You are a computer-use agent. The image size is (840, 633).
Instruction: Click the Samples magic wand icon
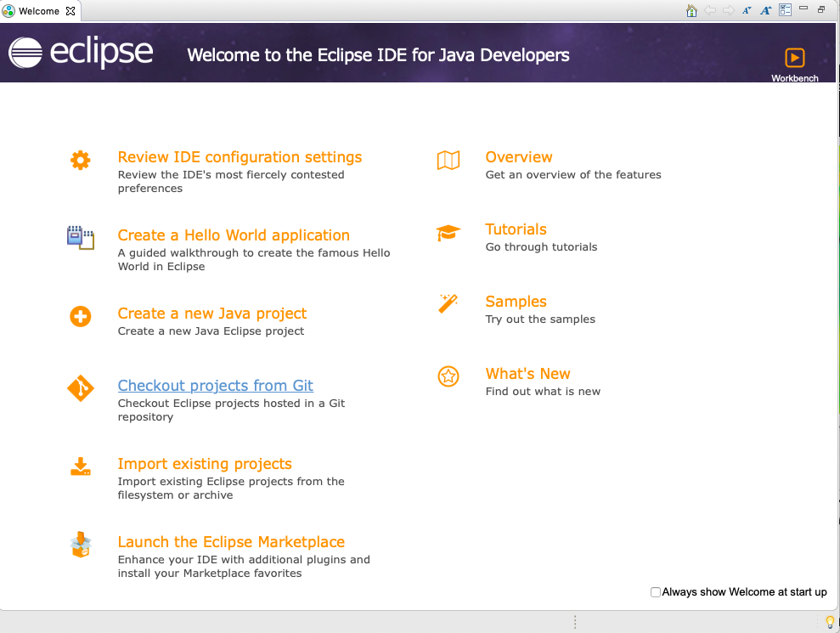pos(448,303)
